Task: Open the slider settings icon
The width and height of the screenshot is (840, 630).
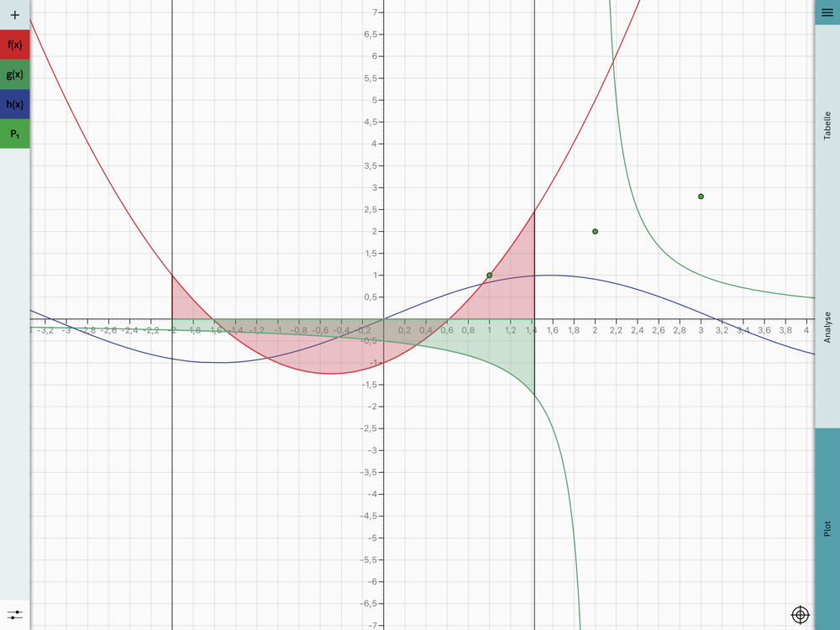Action: (x=14, y=615)
